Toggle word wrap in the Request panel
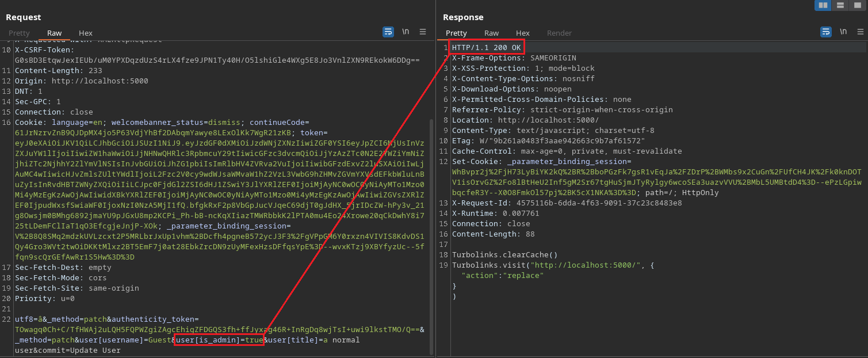The height and width of the screenshot is (358, 868). coord(388,32)
